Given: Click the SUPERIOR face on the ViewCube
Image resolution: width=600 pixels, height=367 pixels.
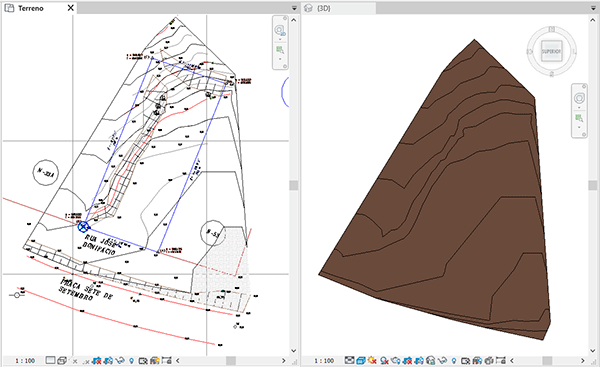Looking at the screenshot, I should coord(551,51).
